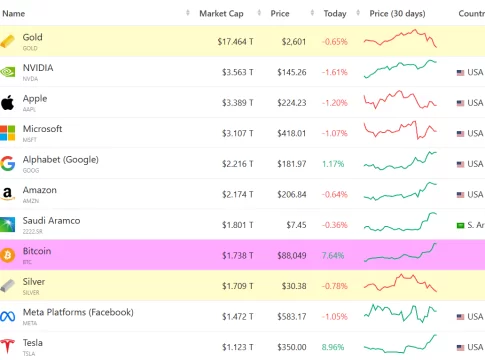Open the Saudi Aramco link
This screenshot has height=360, width=485.
[x=51, y=221]
